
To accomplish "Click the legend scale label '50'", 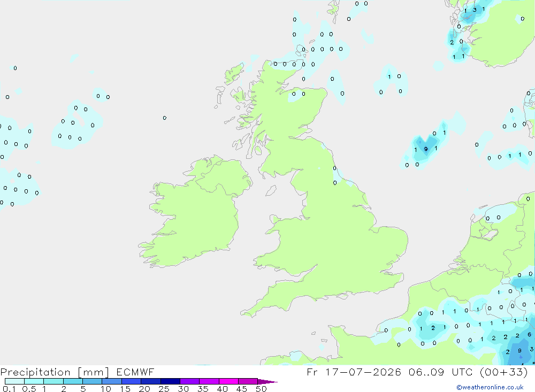I will 261,389.
